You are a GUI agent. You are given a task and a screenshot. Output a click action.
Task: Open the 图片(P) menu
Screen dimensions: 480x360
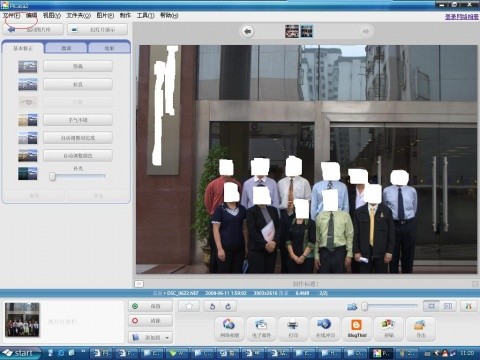(105, 15)
